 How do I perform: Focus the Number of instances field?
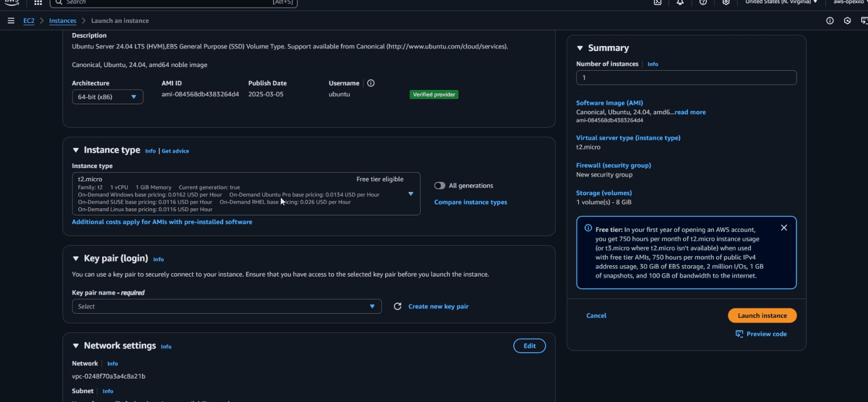click(686, 78)
